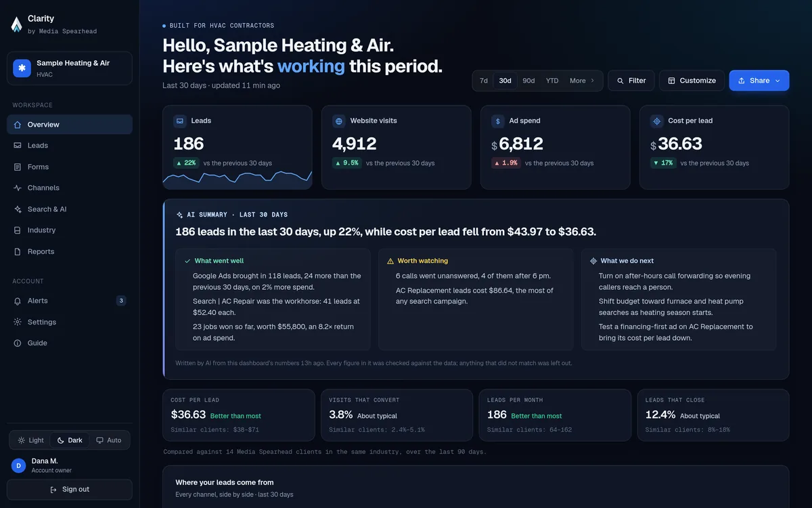812x508 pixels.
Task: Click the Ad spend dollar icon
Action: (498, 121)
